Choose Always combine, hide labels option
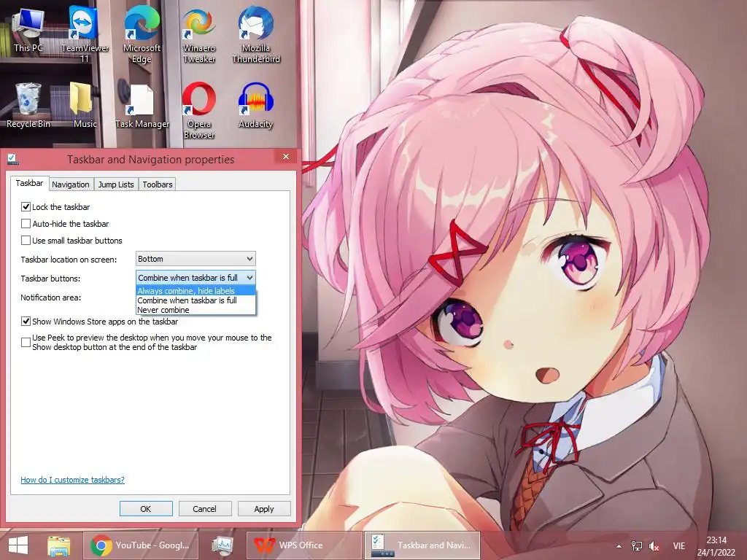Screen dimensions: 747x560 point(196,291)
